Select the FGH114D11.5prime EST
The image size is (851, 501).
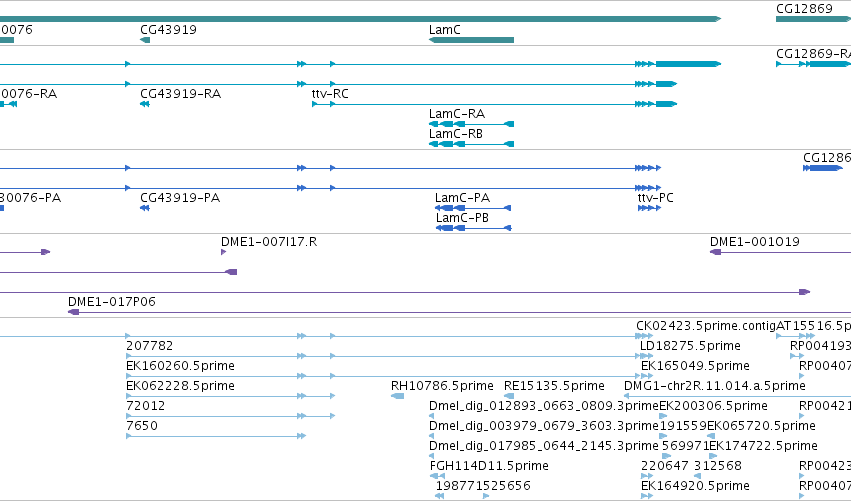pos(489,466)
